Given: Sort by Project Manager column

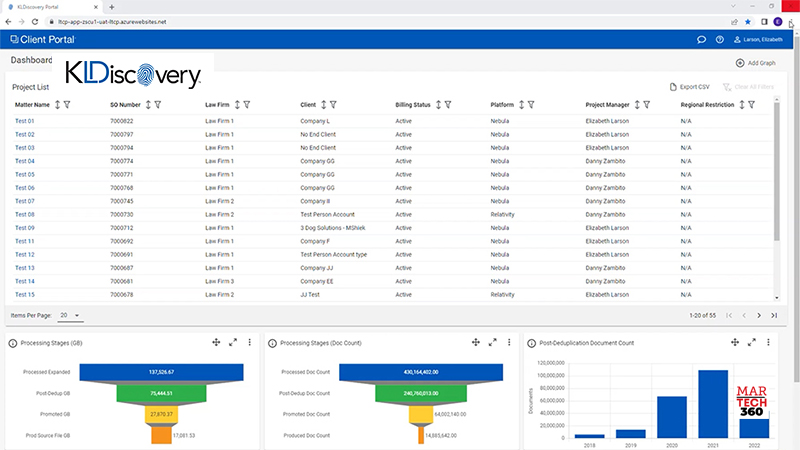Looking at the screenshot, I should (637, 105).
